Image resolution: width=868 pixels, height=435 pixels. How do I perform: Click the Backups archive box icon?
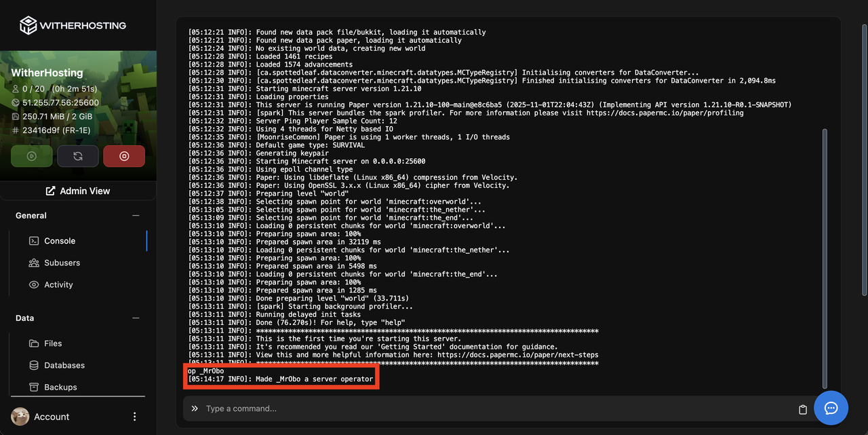[34, 387]
